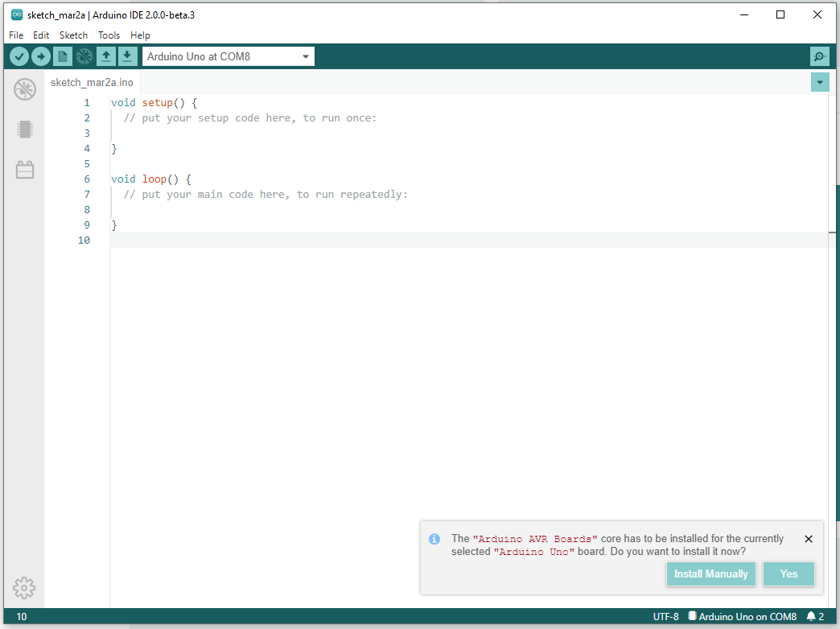
Task: Click line number 5 in the gutter
Action: coord(87,164)
